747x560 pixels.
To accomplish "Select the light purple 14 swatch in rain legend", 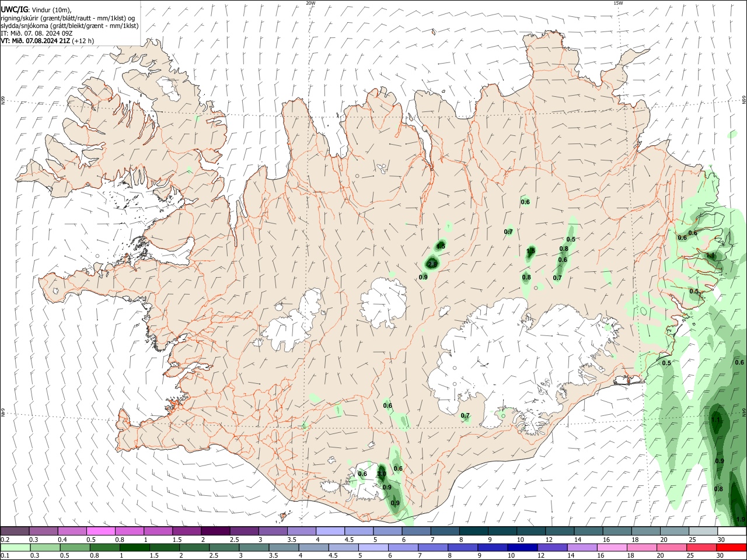I will (x=582, y=547).
